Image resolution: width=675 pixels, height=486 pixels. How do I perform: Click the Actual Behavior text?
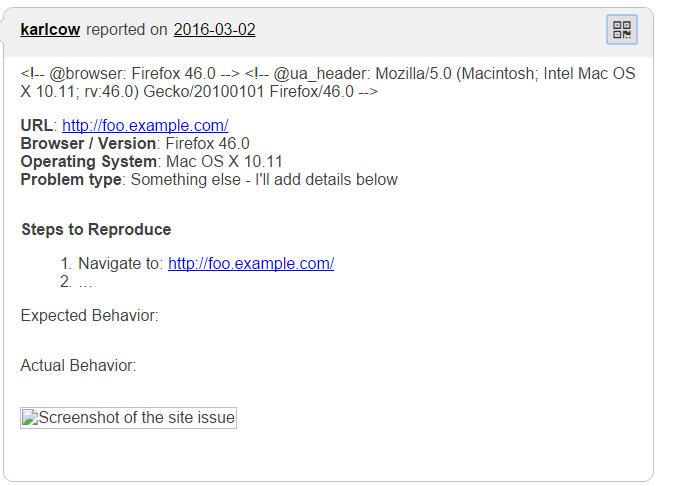(78, 366)
